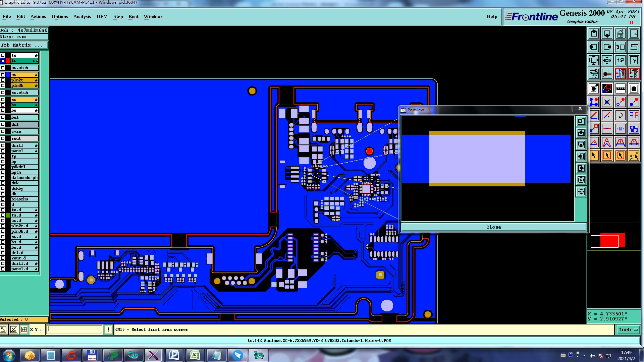Select the plain arrow select tool
Viewport: 644px width, 362px height.
594,156
